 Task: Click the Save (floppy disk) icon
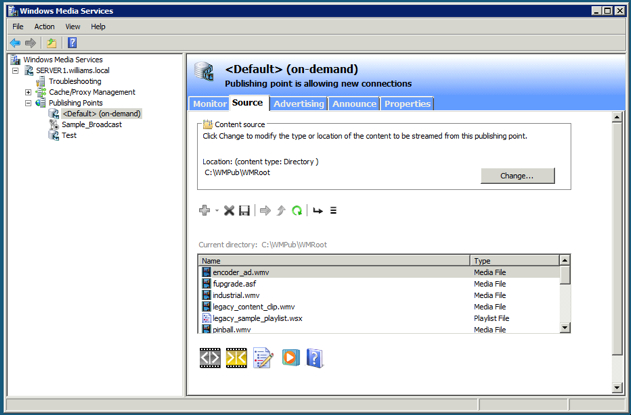click(244, 211)
